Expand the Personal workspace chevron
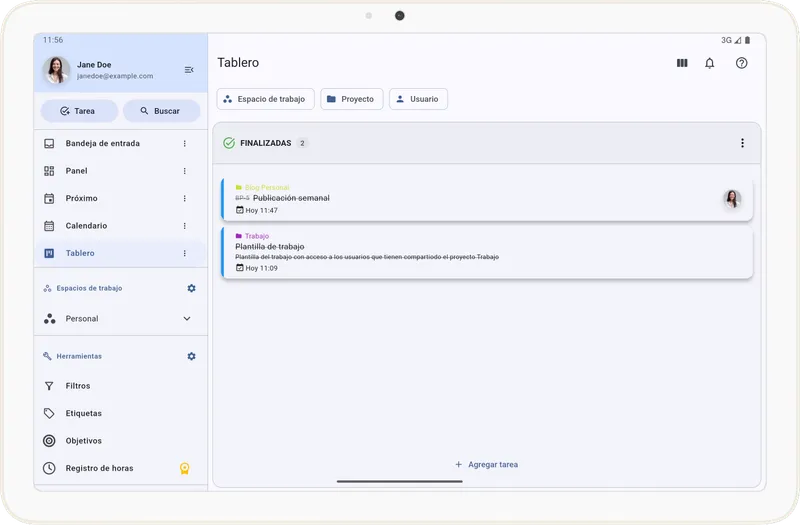This screenshot has width=800, height=525. [x=187, y=318]
